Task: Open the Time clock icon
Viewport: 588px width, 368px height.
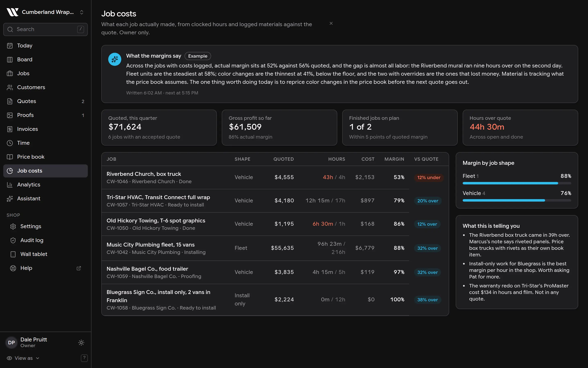Action: (10, 143)
